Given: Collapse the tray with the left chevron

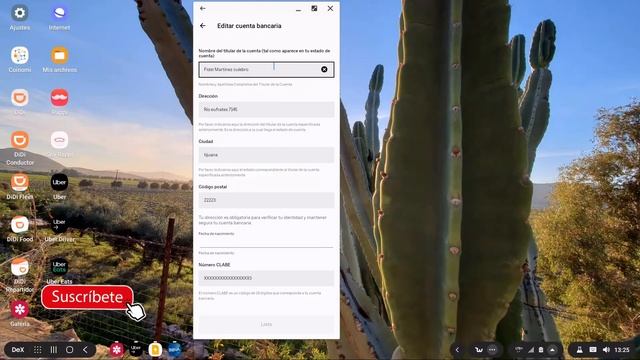Looking at the screenshot, I should tap(457, 350).
